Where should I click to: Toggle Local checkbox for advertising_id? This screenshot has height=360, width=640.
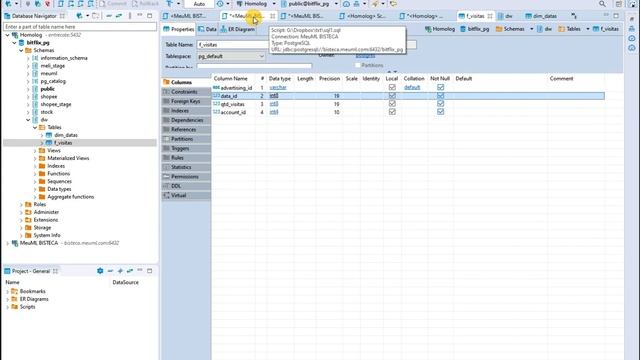[x=392, y=87]
